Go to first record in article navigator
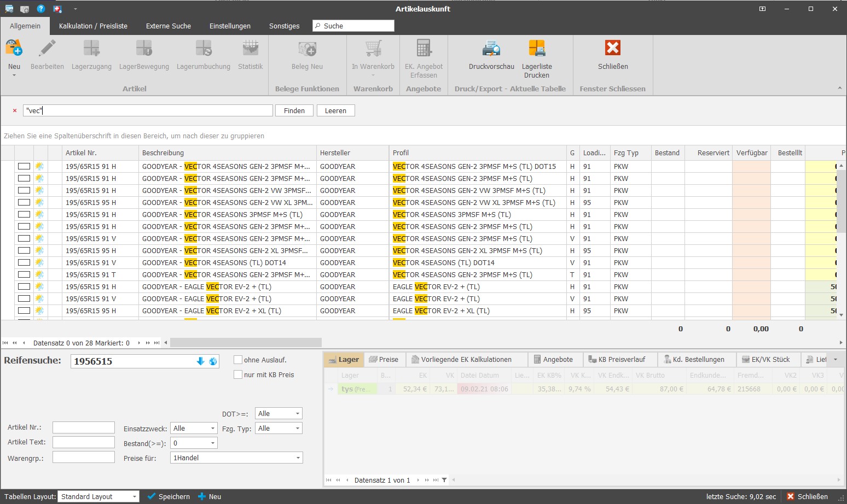847x504 pixels. pos(5,343)
